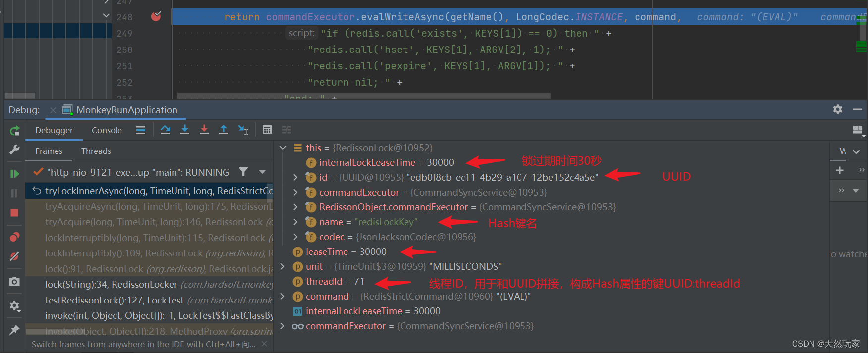Expand the commandExecutor field node under this
868x353 pixels.
[x=295, y=192]
